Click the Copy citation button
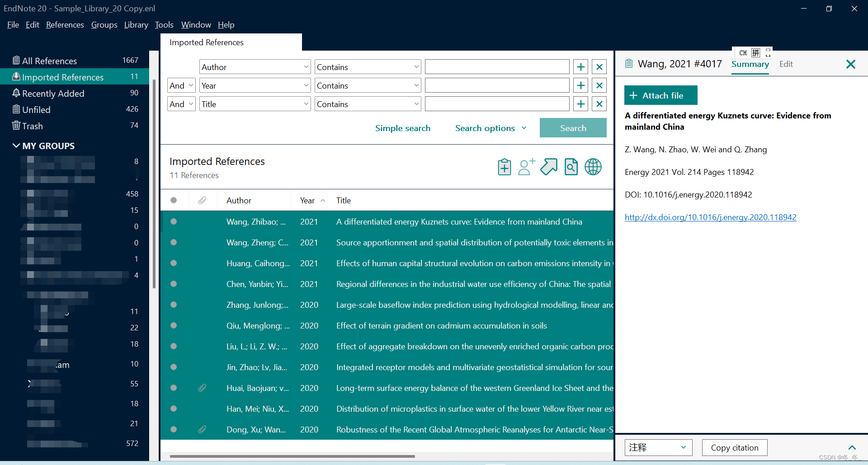Screen dimensions: 868x465 (x=735, y=447)
